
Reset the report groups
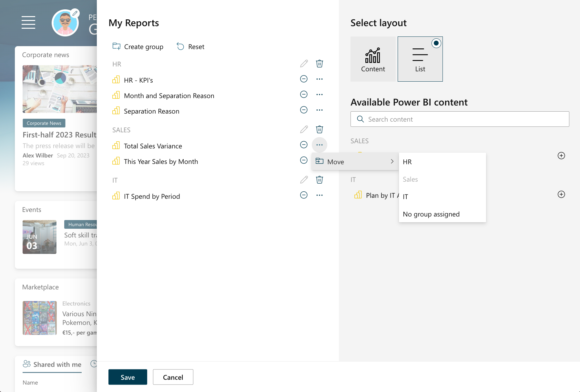[x=190, y=47]
